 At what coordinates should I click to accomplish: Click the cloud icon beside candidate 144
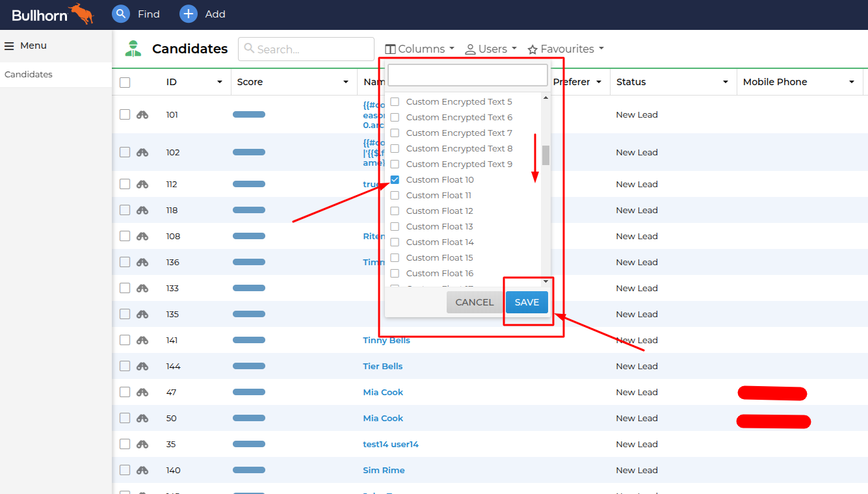click(142, 366)
